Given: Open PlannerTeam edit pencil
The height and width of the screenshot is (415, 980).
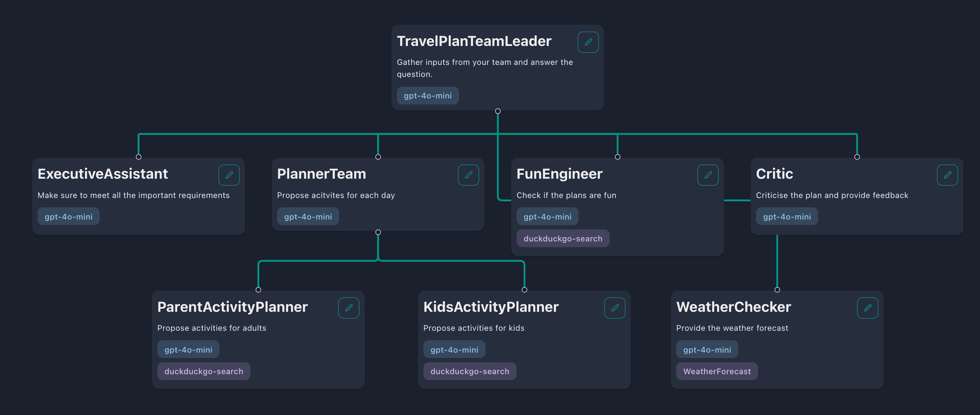Looking at the screenshot, I should [x=468, y=175].
